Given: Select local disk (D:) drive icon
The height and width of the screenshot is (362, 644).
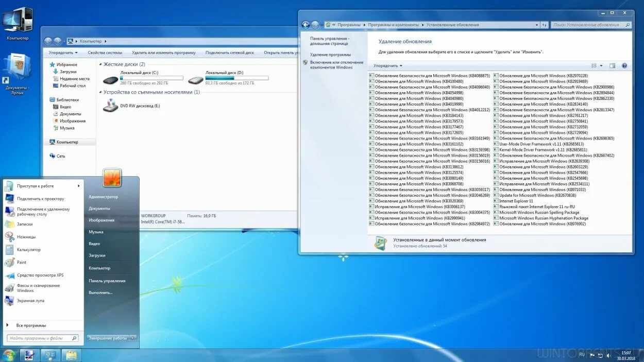Looking at the screenshot, I should [196, 80].
